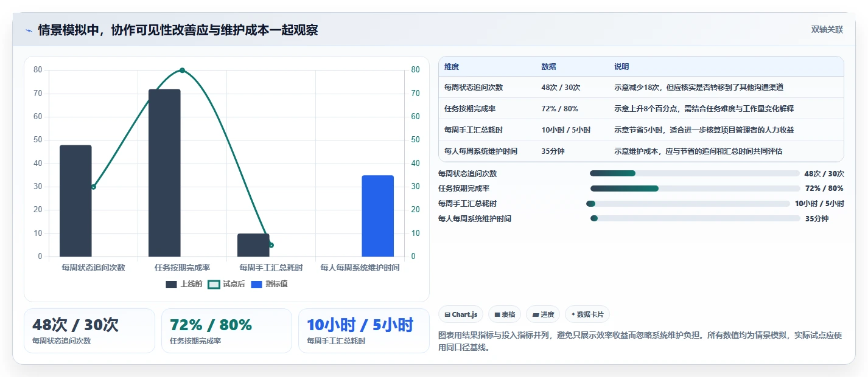This screenshot has height=377, width=868.
Task: Click the note starting 示意上升8个百分点
Action: 704,108
